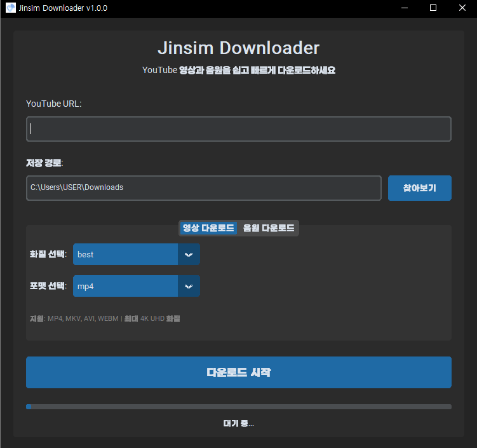Start the download with 다운로드 시작
The width and height of the screenshot is (477, 448).
[238, 372]
